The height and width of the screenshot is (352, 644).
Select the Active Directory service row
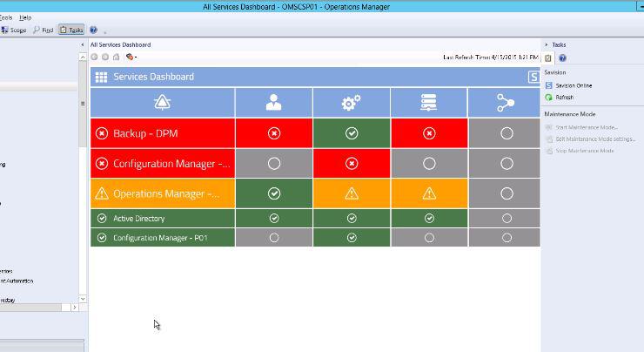[x=163, y=219]
